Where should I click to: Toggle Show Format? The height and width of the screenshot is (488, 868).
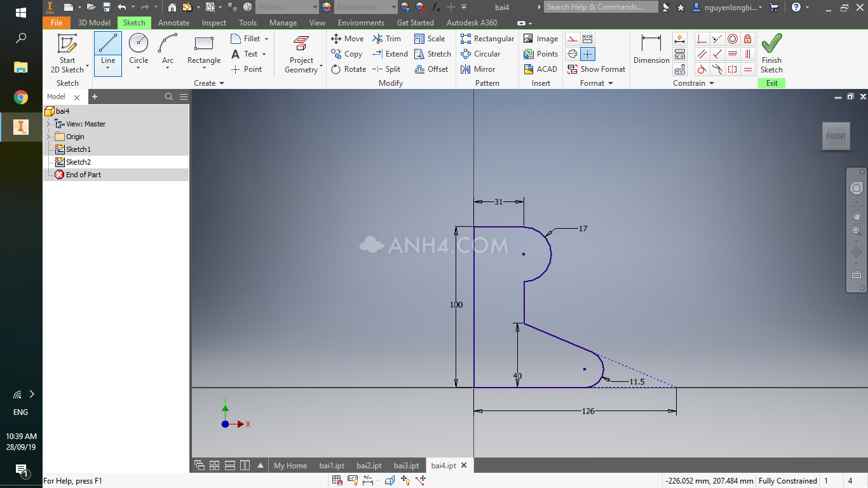tap(595, 69)
